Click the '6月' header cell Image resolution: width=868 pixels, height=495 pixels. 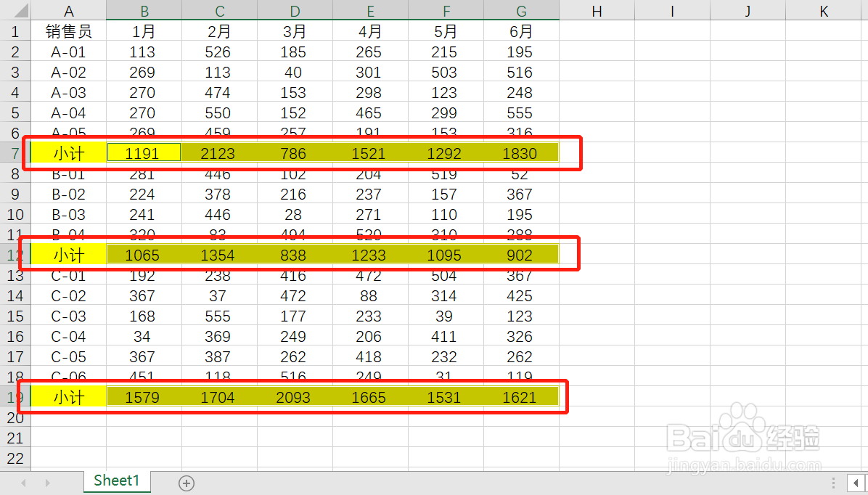point(522,31)
